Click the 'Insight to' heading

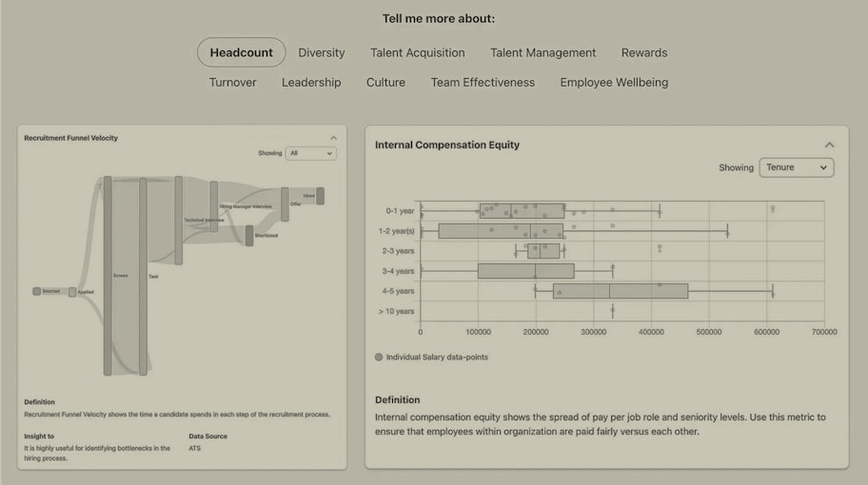(x=39, y=436)
